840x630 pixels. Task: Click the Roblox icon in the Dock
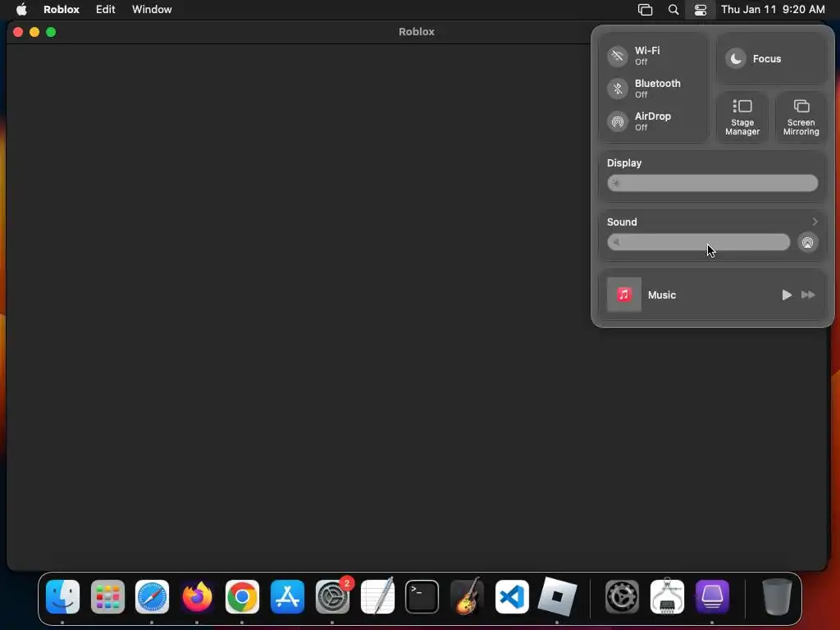[x=557, y=597]
